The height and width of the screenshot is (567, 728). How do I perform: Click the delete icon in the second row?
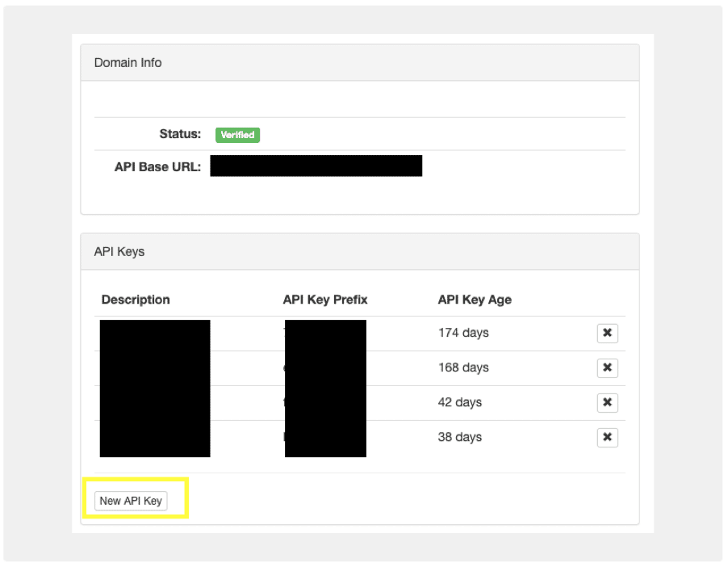tap(607, 367)
